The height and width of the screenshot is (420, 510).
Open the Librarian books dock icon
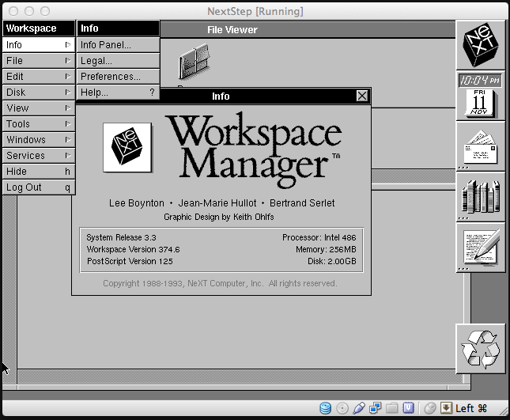click(x=481, y=197)
